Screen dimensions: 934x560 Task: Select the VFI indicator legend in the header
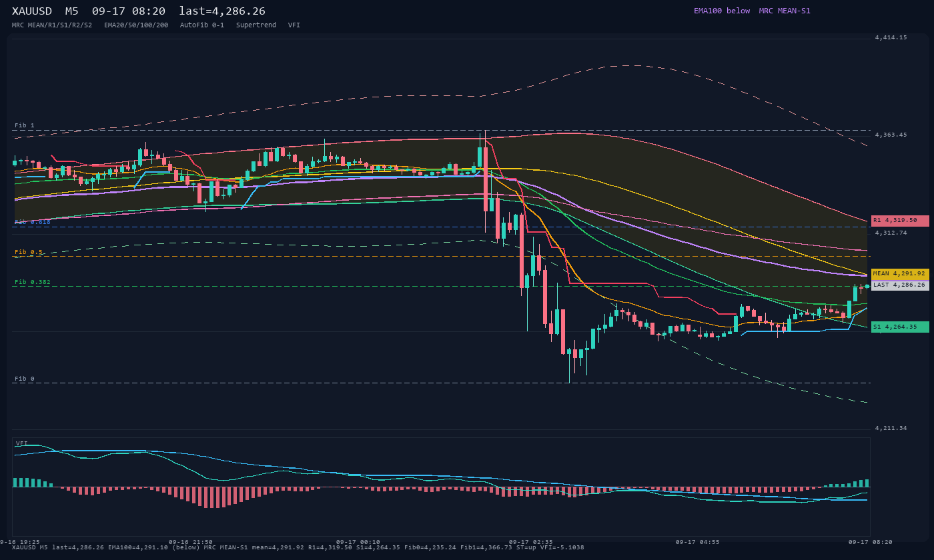point(294,25)
